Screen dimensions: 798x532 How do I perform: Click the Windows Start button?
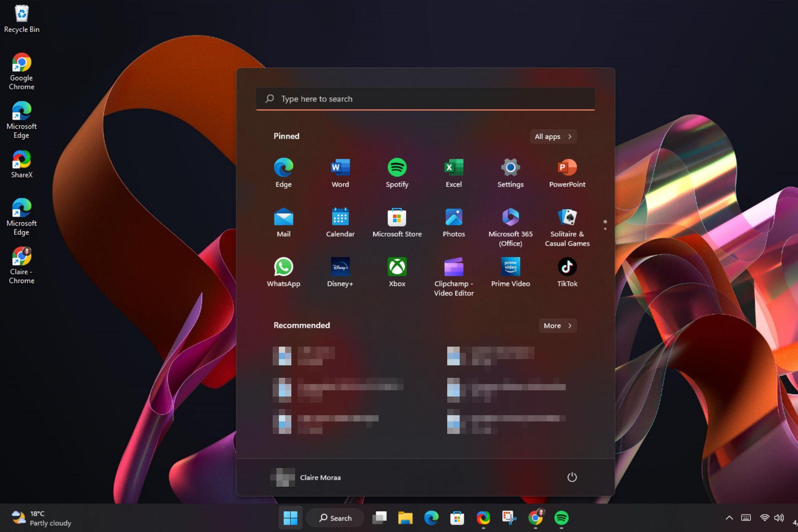(291, 518)
